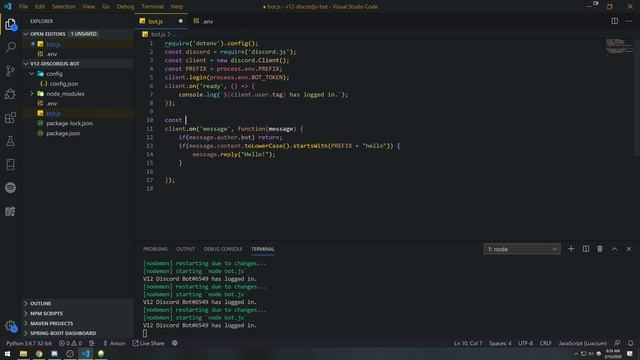Open the Go menu
The width and height of the screenshot is (640, 360).
tap(106, 7)
